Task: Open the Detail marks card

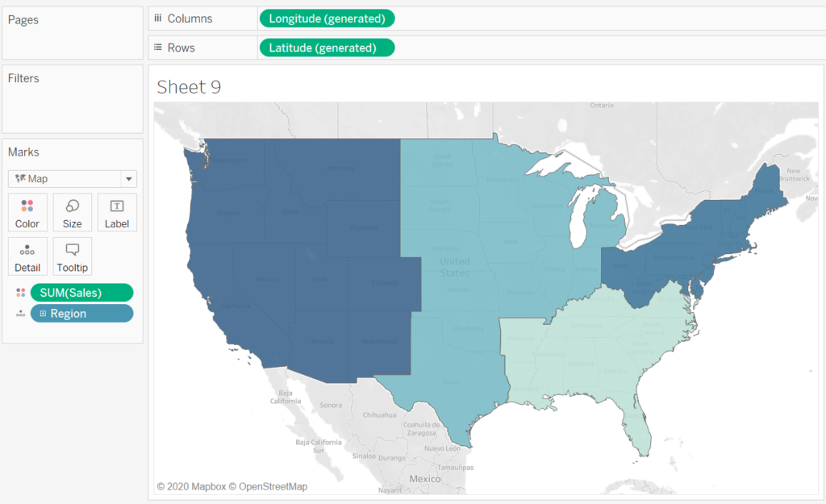Action: pyautogui.click(x=27, y=256)
